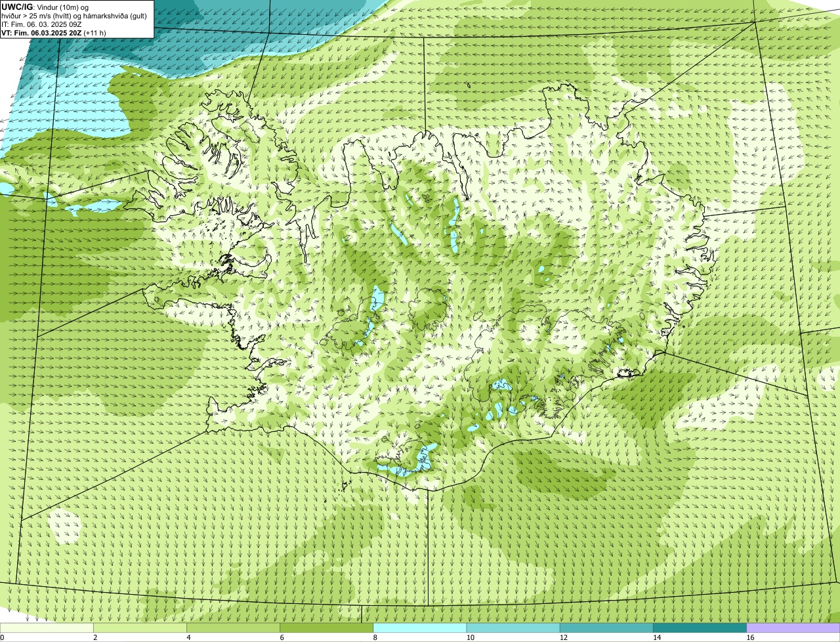This screenshot has width=840, height=642.
Task: Click the "10" label on the color scale
Action: tap(470, 637)
